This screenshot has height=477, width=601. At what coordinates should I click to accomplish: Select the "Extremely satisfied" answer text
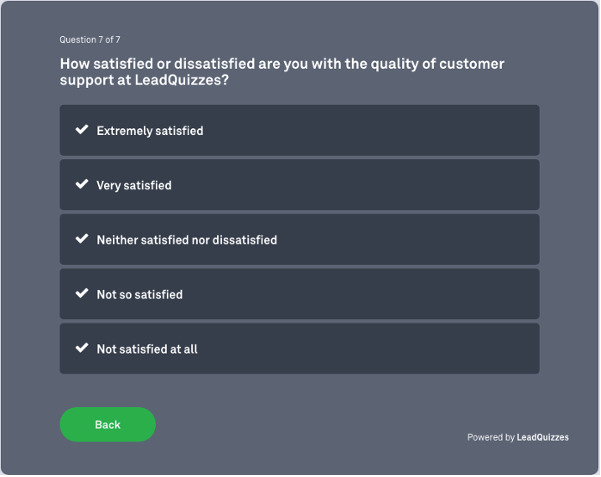pyautogui.click(x=150, y=131)
